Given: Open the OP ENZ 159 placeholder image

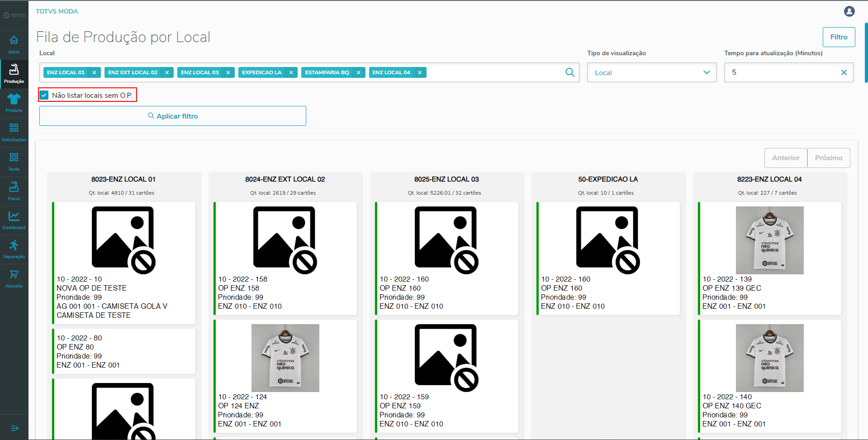Looking at the screenshot, I should (446, 358).
